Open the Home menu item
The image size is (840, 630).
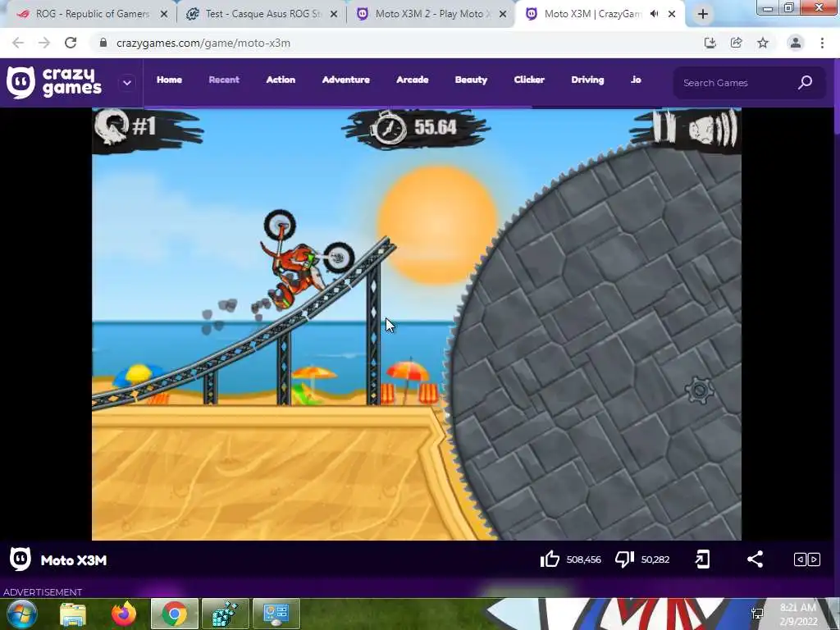[169, 80]
